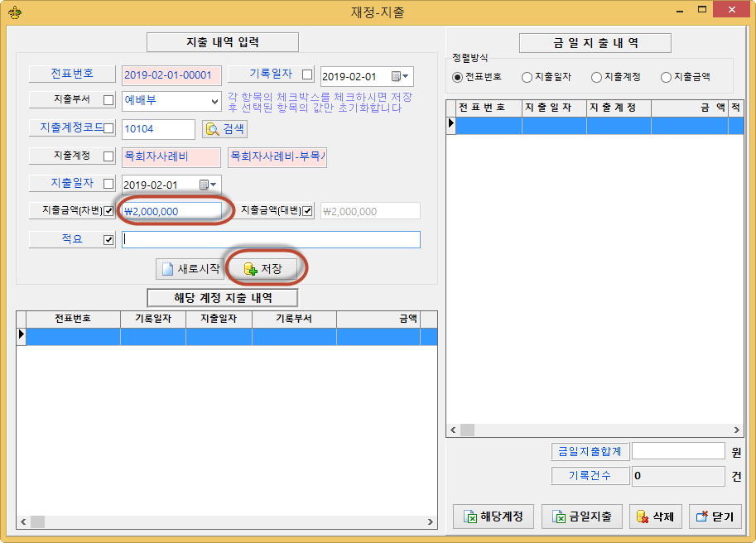The width and height of the screenshot is (756, 543).
Task: Toggle the 기록일자 checkbox
Action: click(307, 74)
